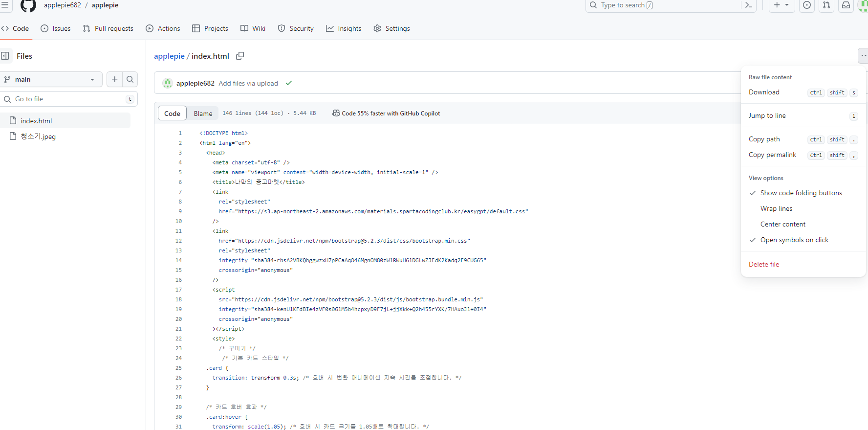Viewport: 868px width, 430px height.
Task: Open the Projects tab
Action: [210, 28]
